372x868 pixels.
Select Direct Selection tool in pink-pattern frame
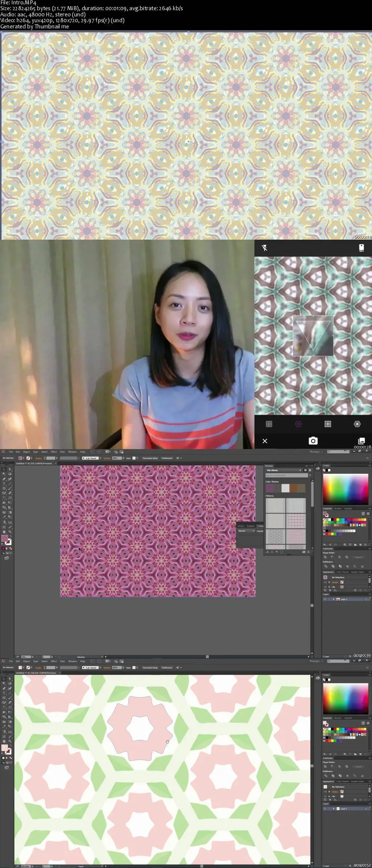coord(10,469)
